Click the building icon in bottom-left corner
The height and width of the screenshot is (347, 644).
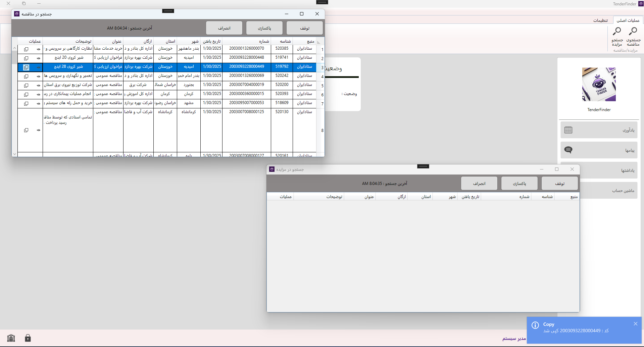tap(11, 338)
